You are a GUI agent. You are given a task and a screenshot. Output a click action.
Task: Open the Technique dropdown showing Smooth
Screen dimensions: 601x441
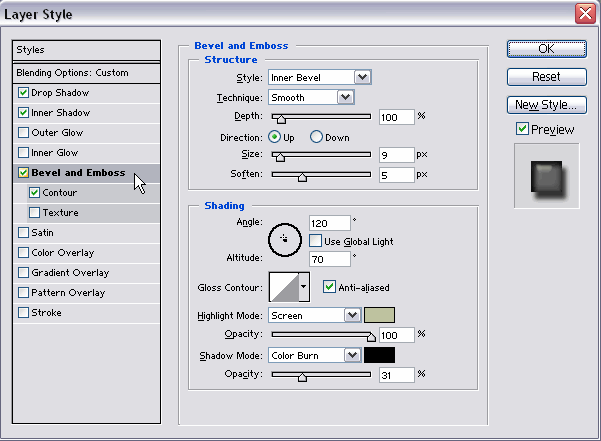(x=311, y=97)
